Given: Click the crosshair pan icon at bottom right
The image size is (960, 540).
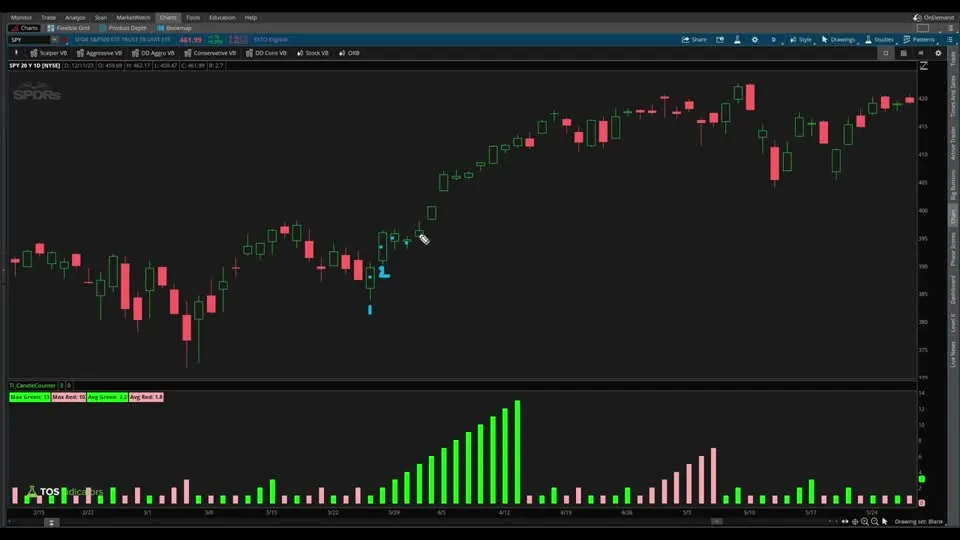Looking at the screenshot, I should point(855,522).
